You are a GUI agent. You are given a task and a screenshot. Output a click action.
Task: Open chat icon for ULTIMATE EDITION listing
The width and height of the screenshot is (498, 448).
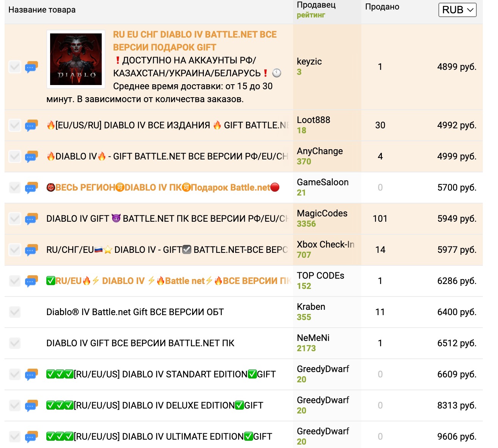[32, 437]
